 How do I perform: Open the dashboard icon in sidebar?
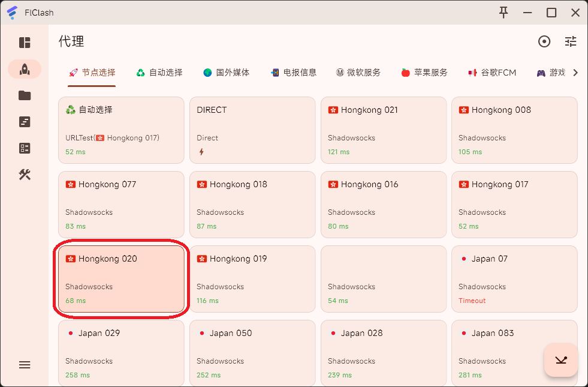(25, 43)
